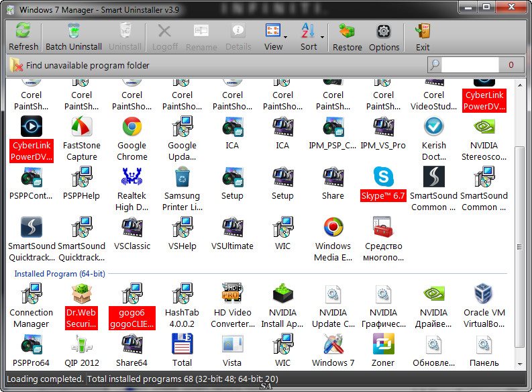The image size is (532, 392).
Task: Open Restore from the toolbar
Action: click(x=347, y=37)
